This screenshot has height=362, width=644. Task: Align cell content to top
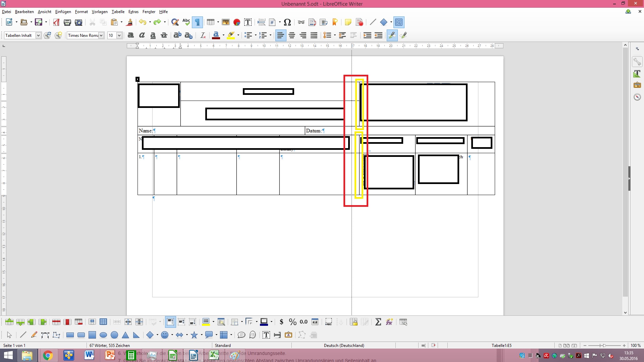pos(170,322)
